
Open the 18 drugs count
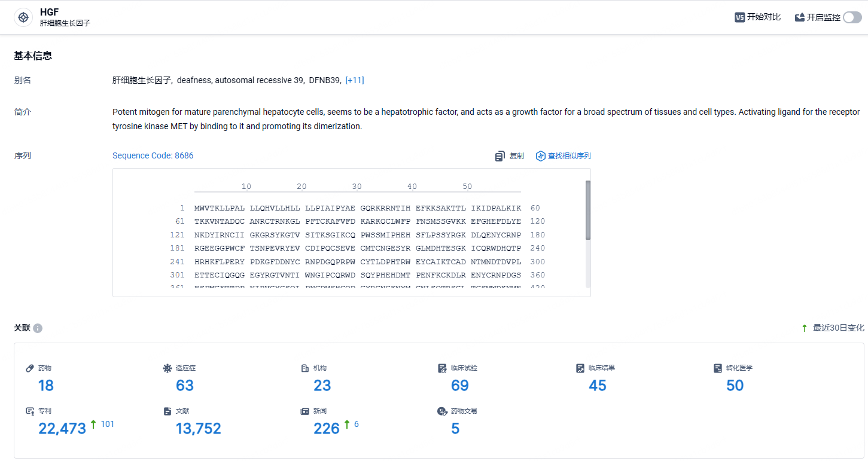(x=46, y=386)
